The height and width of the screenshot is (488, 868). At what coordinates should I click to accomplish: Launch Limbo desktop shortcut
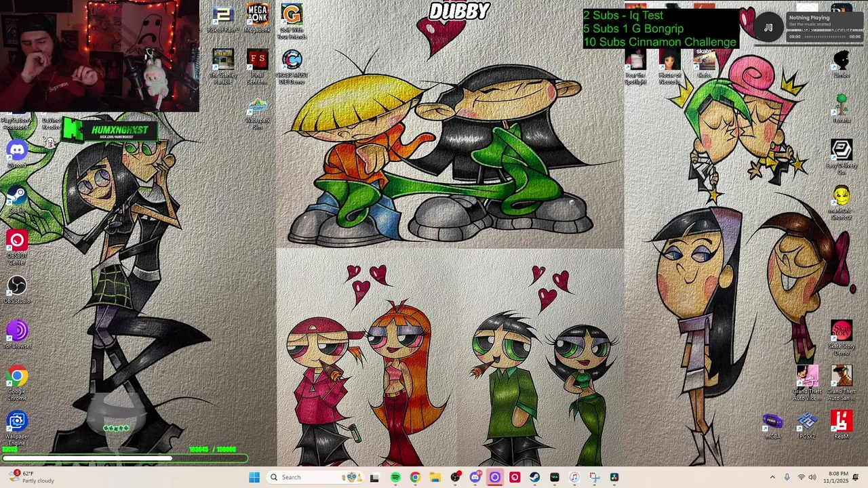coord(842,64)
